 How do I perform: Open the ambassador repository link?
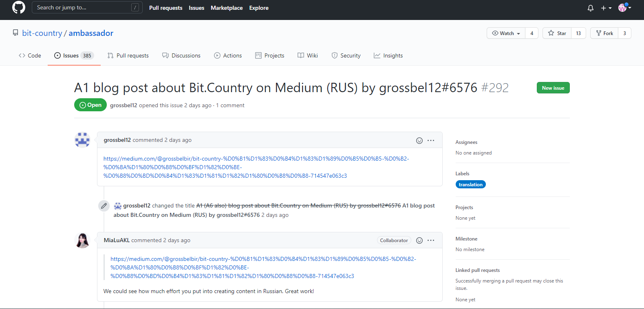91,33
